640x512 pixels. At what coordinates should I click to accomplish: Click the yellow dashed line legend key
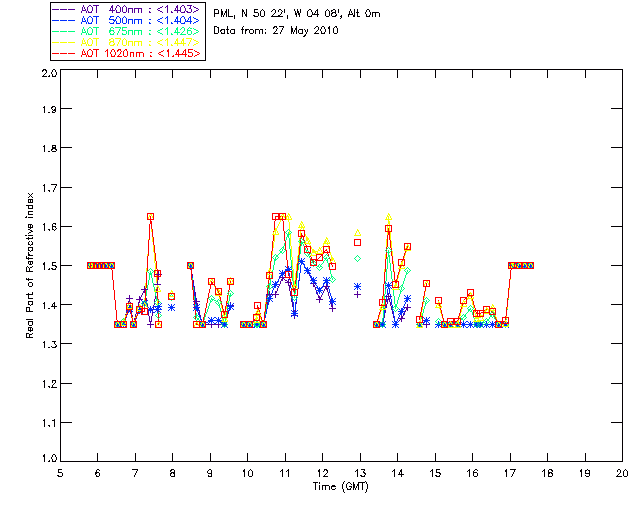pyautogui.click(x=64, y=42)
